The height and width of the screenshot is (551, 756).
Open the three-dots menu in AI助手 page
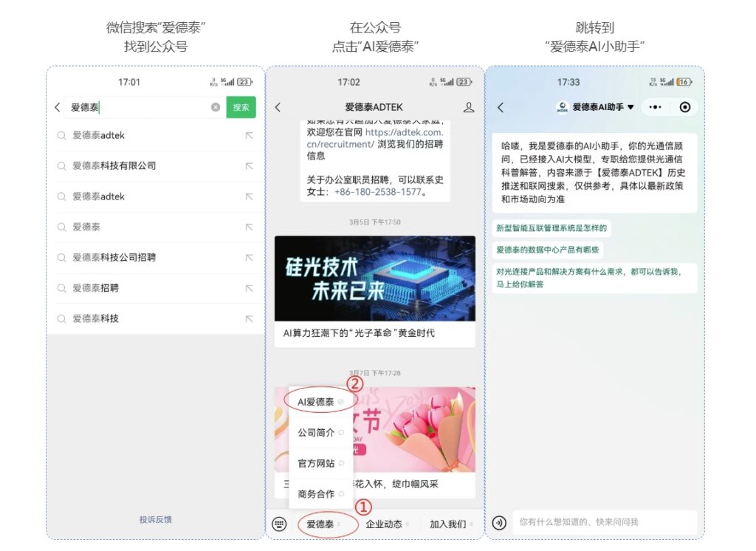(x=655, y=107)
